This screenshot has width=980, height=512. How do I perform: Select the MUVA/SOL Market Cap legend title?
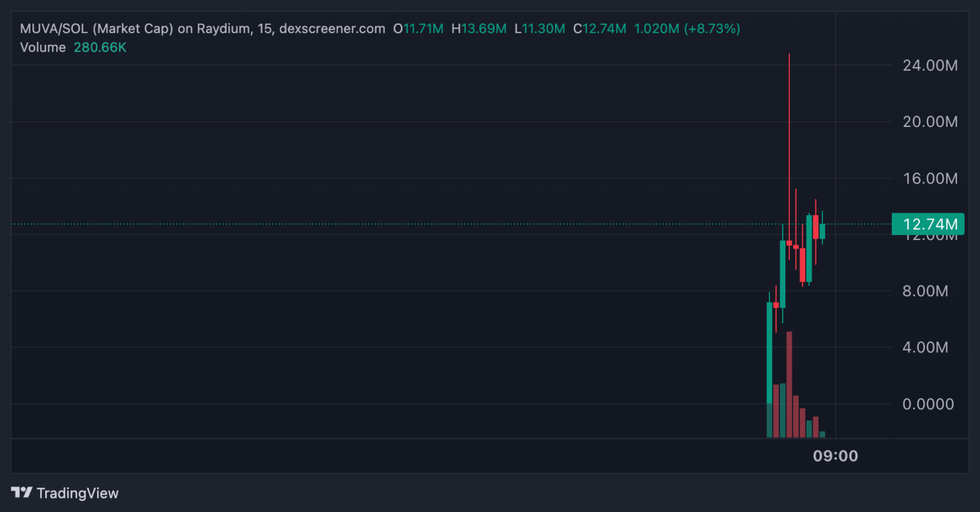click(202, 29)
